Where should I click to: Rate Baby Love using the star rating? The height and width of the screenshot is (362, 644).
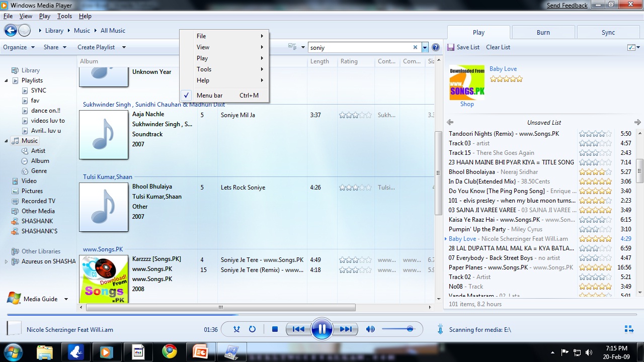click(x=506, y=79)
